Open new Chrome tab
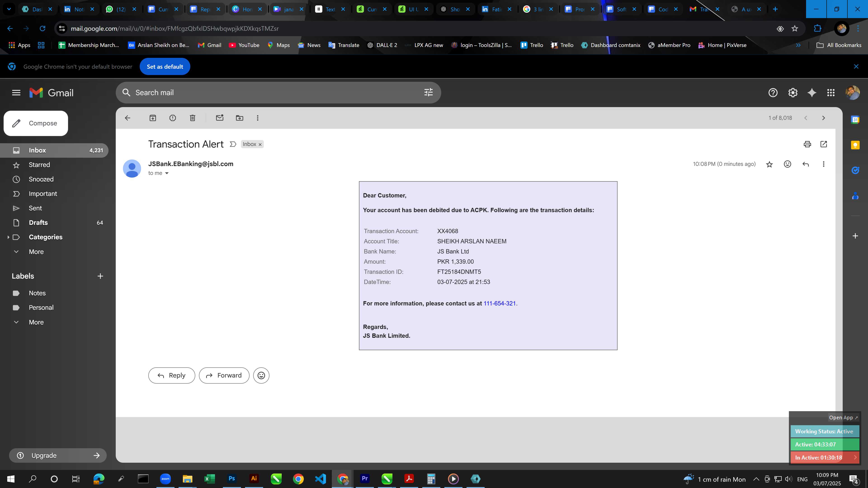Image resolution: width=868 pixels, height=488 pixels. click(775, 9)
